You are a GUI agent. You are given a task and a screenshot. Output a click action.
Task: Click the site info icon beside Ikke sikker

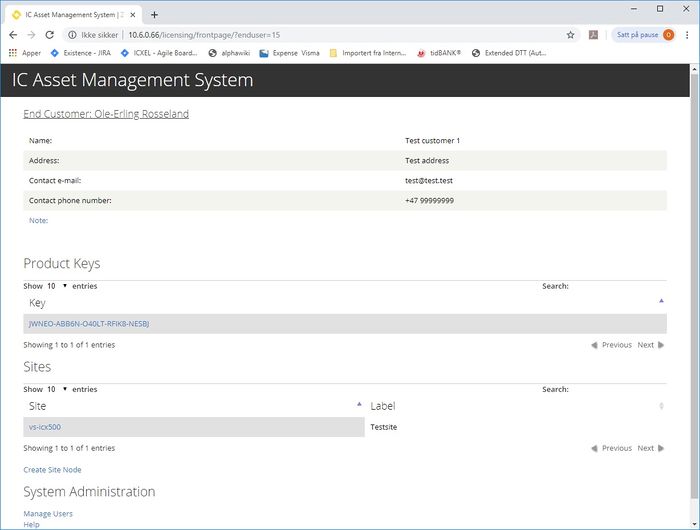(x=72, y=35)
